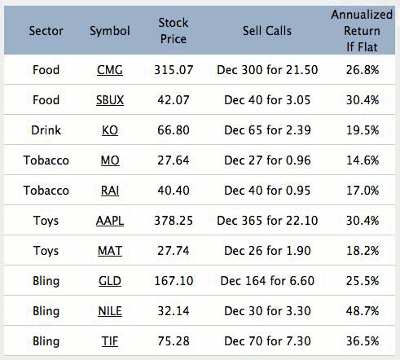The height and width of the screenshot is (360, 400).
Task: Select the GLD symbol link
Action: coord(110,281)
